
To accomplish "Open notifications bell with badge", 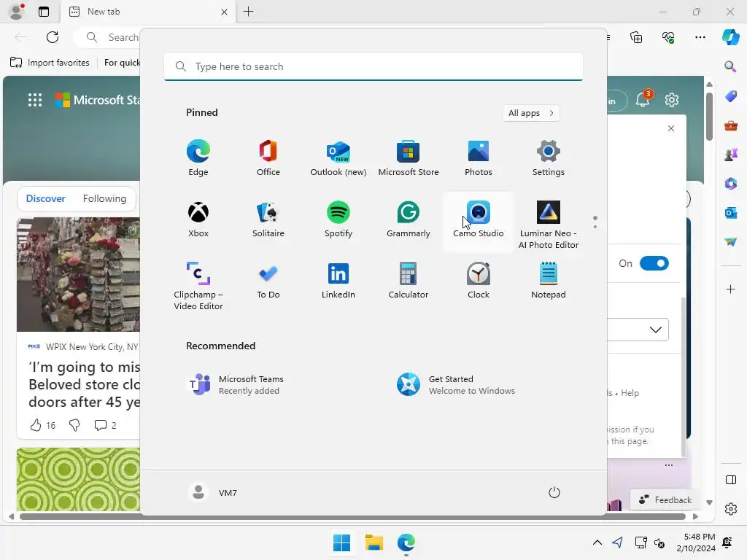I will (x=643, y=99).
